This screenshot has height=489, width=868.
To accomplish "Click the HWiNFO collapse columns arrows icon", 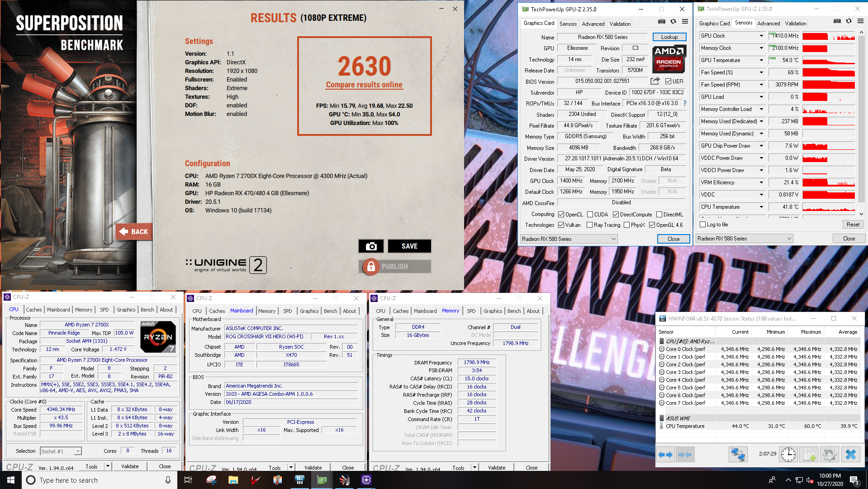I will (x=685, y=455).
